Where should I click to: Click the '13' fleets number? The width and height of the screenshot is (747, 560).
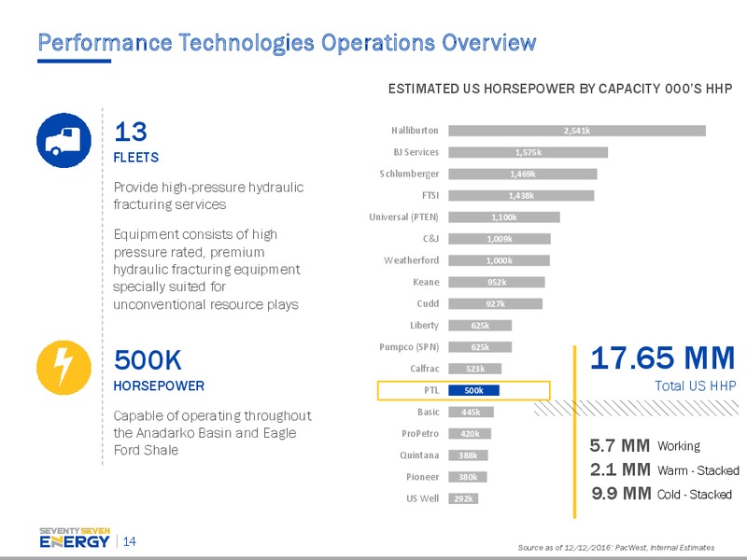coord(131,132)
